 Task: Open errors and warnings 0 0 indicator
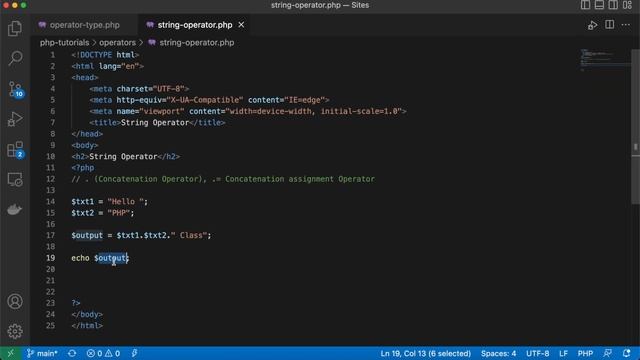click(103, 353)
